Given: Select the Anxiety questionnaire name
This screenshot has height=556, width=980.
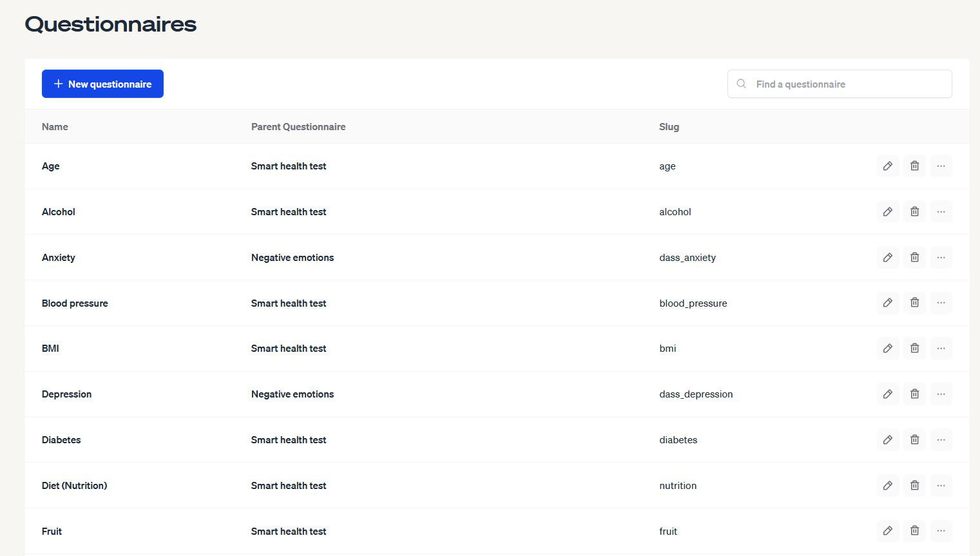Looking at the screenshot, I should click(58, 257).
